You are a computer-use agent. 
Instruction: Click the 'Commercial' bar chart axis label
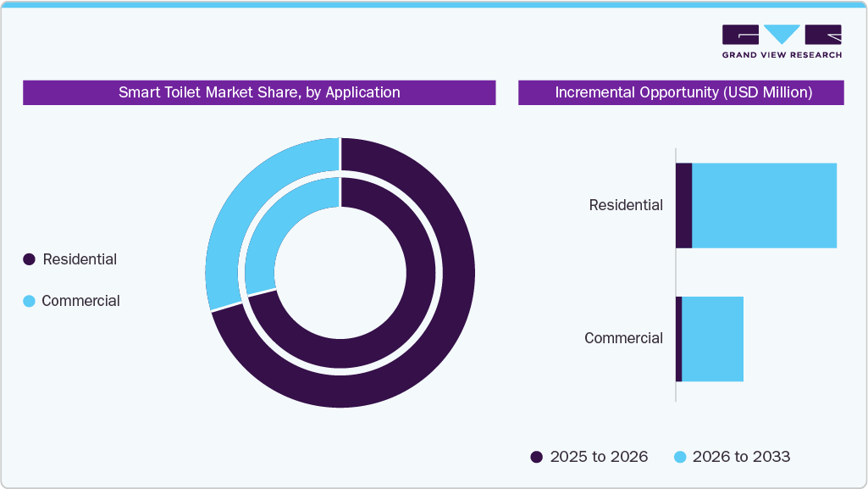coord(624,338)
